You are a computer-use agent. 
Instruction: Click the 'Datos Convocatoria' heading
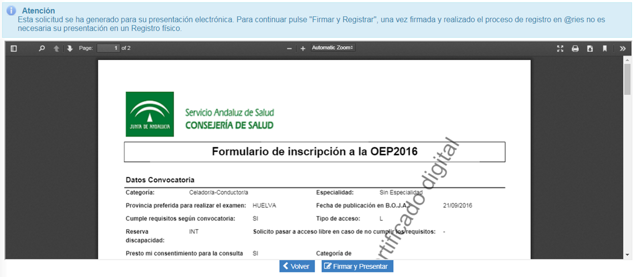pyautogui.click(x=160, y=180)
